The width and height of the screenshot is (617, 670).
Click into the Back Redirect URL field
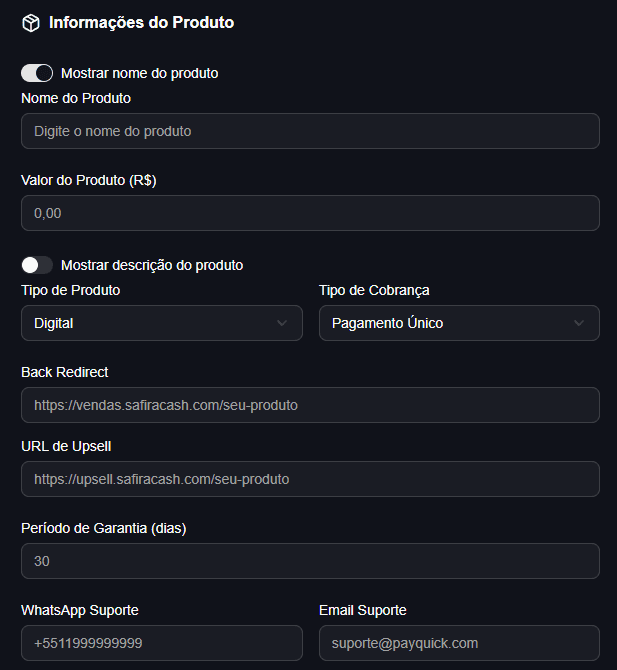coord(310,405)
